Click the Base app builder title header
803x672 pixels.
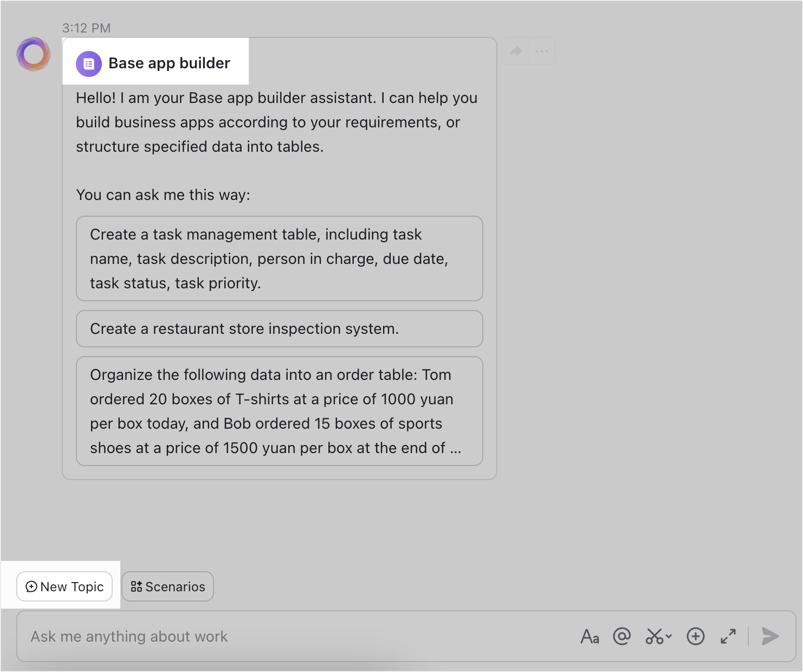(170, 63)
